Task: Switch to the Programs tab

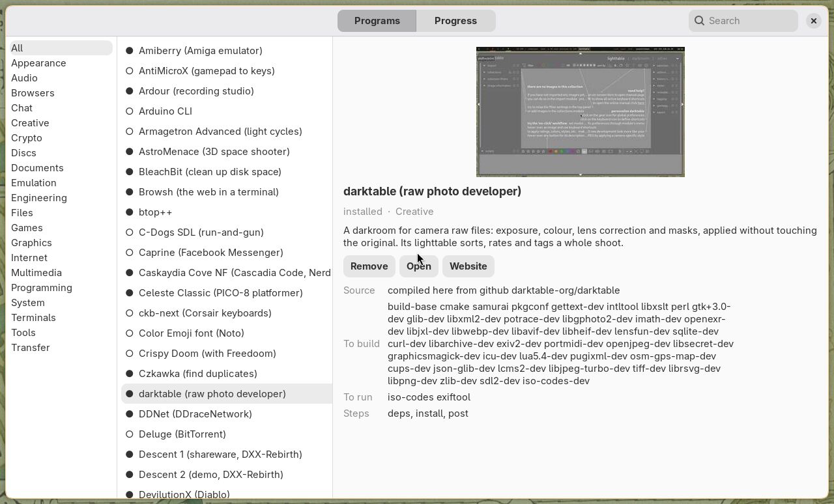Action: [x=377, y=21]
